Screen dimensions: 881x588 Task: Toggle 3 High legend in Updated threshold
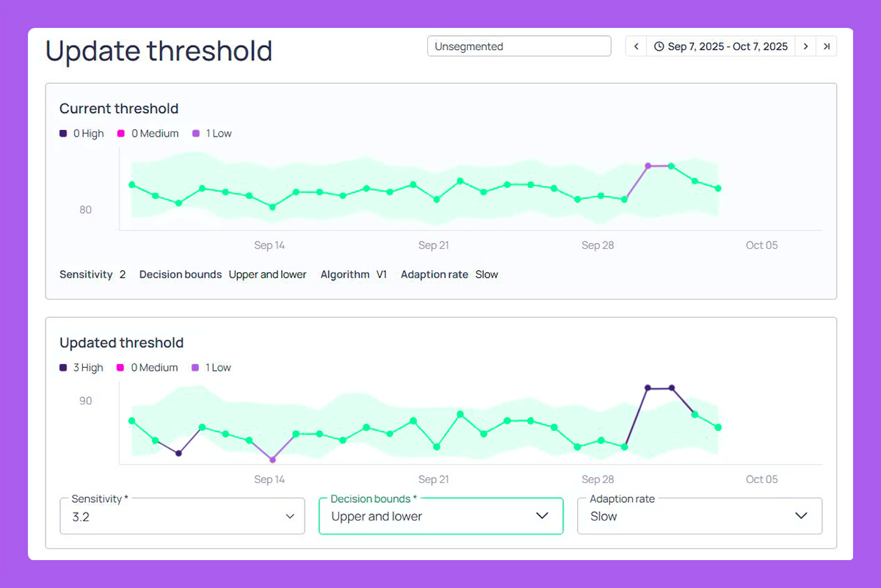82,368
